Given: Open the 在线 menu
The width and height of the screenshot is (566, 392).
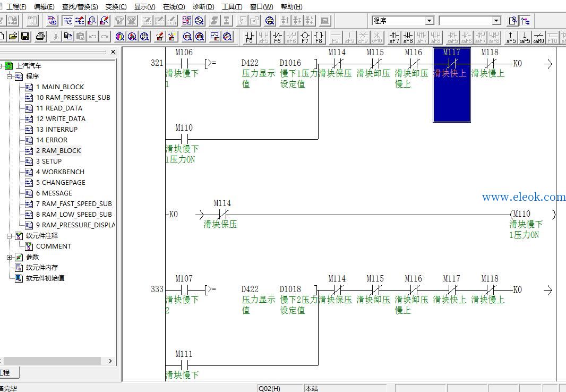Looking at the screenshot, I should click(174, 6).
